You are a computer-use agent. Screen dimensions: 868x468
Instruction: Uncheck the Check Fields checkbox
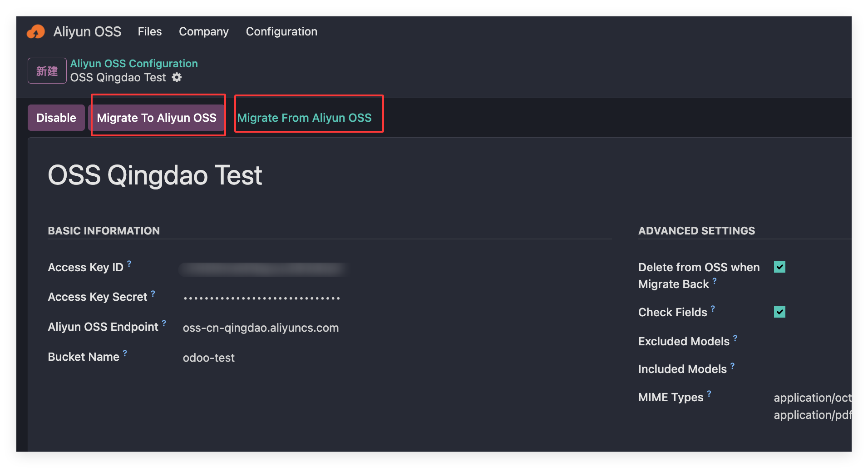779,312
